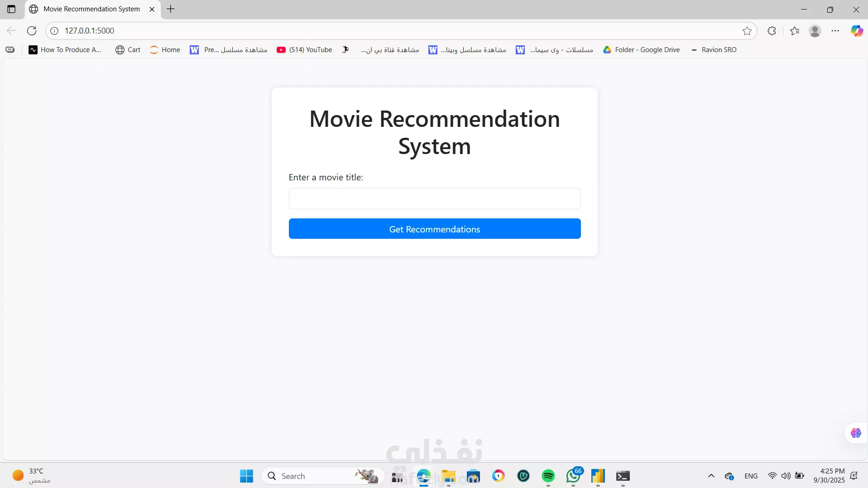Go back to the previous page
The height and width of the screenshot is (488, 868).
(11, 31)
